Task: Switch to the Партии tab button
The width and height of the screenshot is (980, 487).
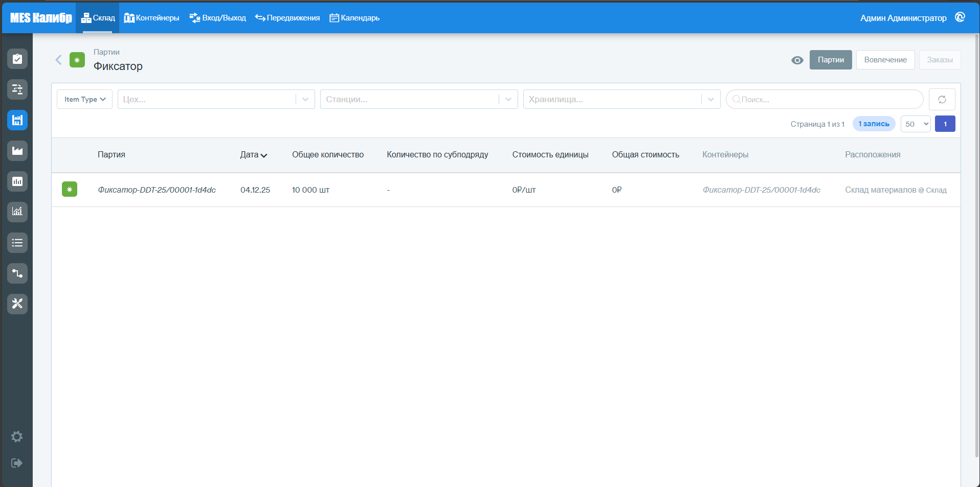Action: point(831,60)
